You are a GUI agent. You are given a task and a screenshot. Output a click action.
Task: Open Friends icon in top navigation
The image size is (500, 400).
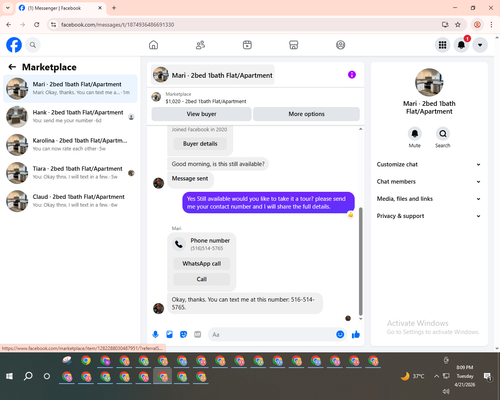point(200,45)
